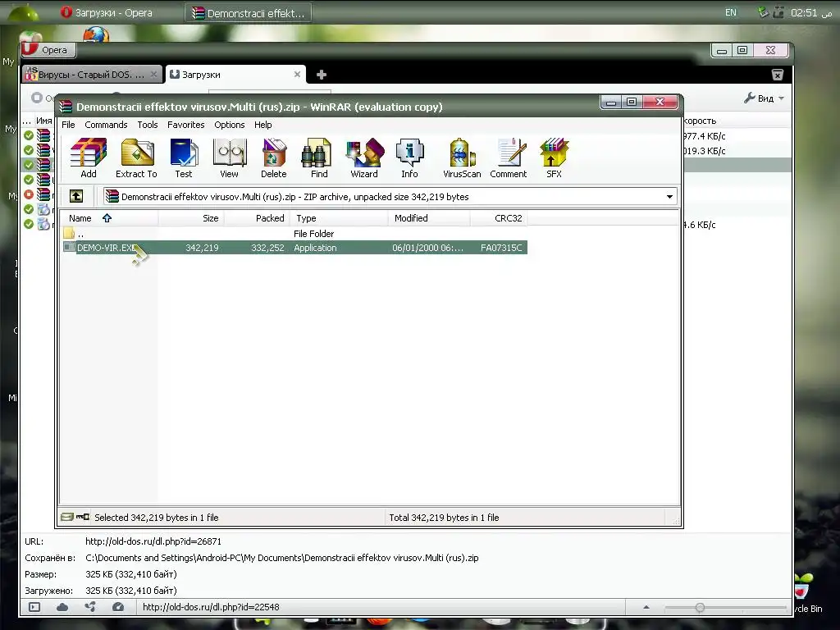
Task: Close the 'Загрузки' tab in Opera
Action: 297,75
